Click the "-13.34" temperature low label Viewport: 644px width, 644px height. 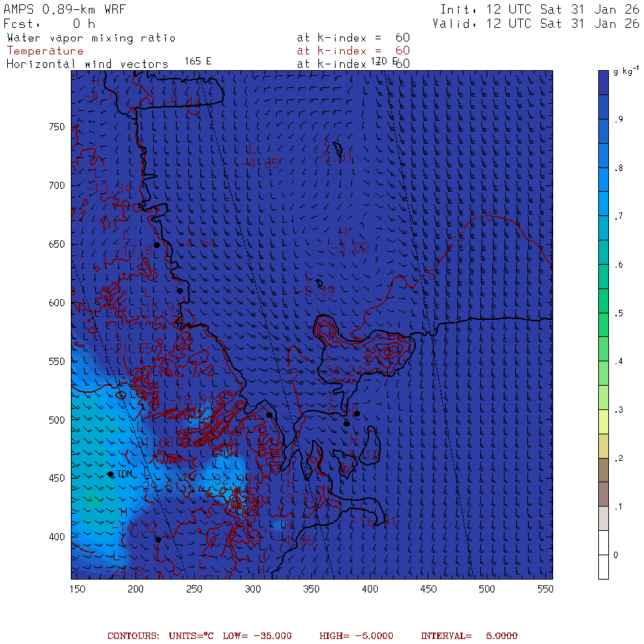(x=109, y=188)
